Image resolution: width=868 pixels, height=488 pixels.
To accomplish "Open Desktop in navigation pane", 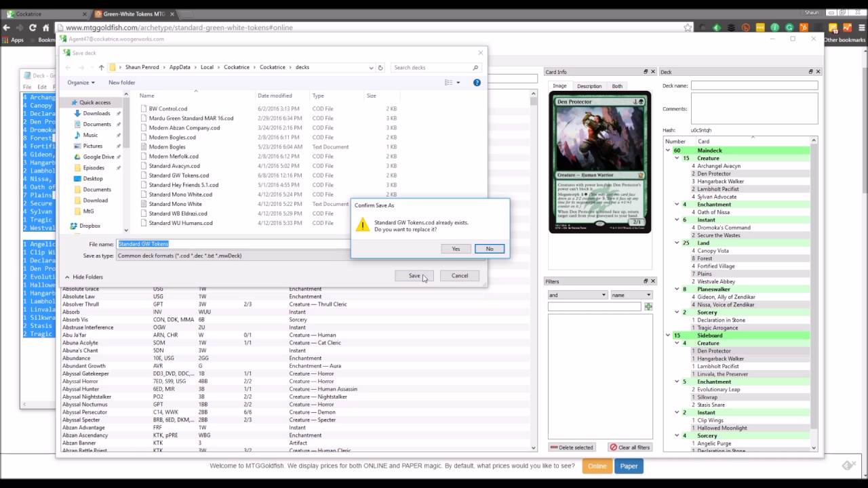I will tap(93, 178).
